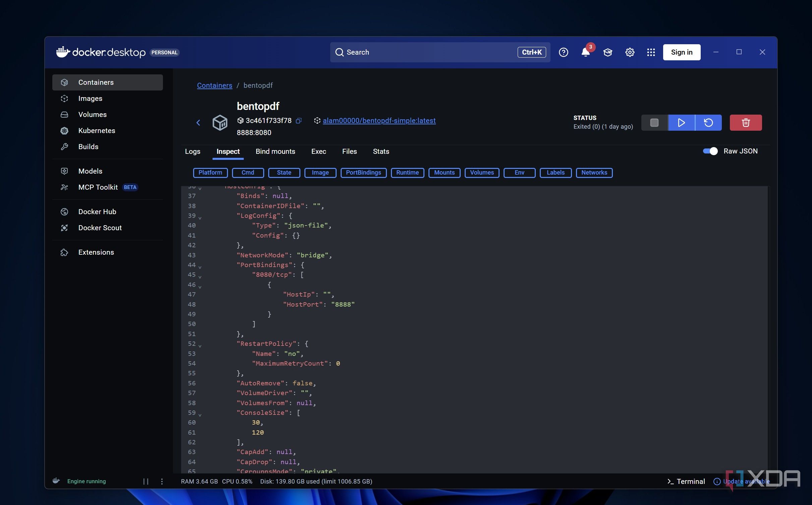The image size is (812, 505).
Task: Restart the bentopdf container
Action: pyautogui.click(x=708, y=123)
